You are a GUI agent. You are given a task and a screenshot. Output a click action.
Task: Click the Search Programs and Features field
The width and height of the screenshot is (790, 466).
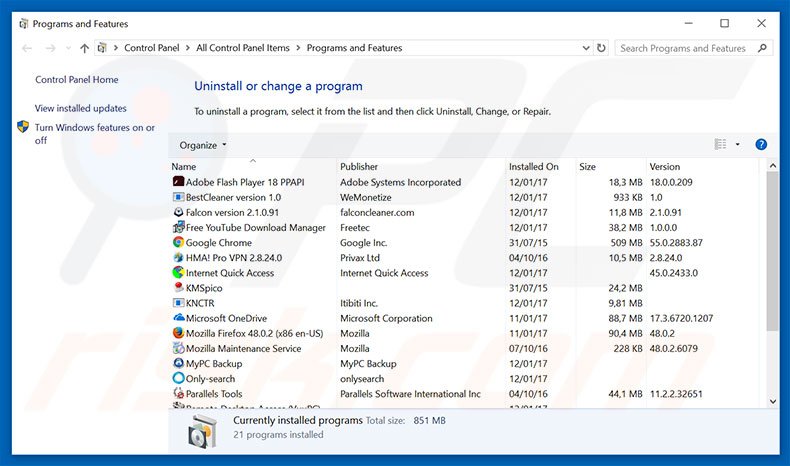693,48
